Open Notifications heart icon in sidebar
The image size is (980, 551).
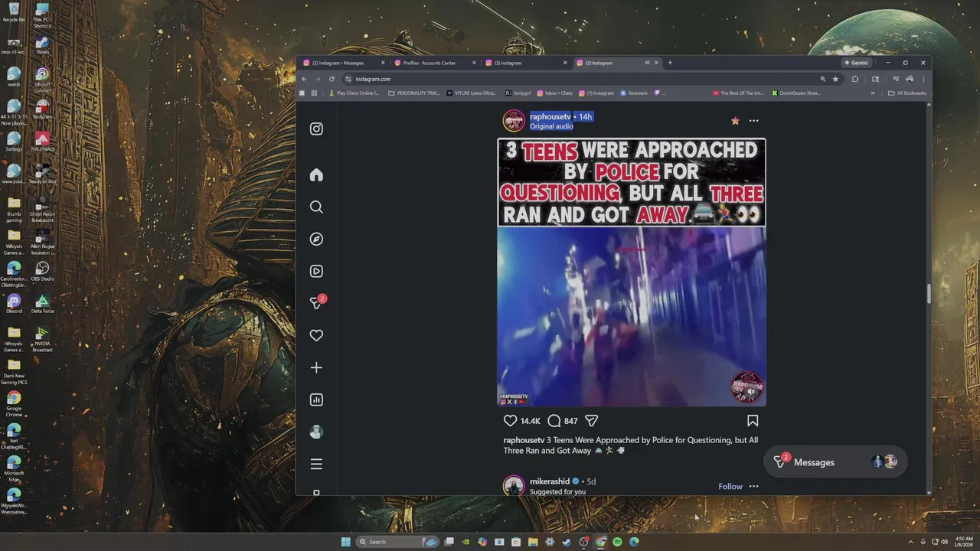316,335
